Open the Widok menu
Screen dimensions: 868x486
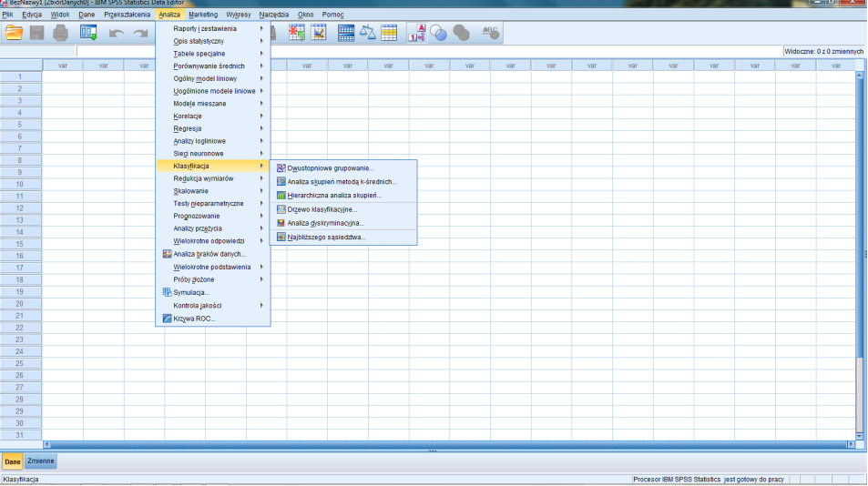(60, 15)
